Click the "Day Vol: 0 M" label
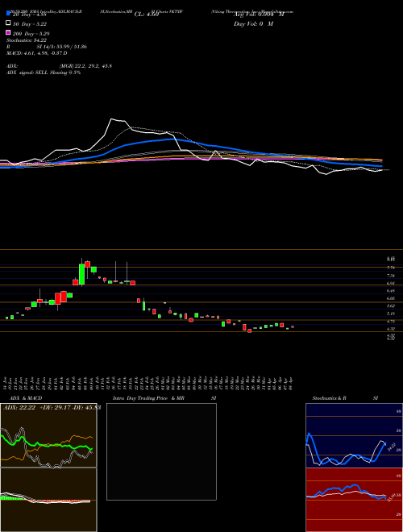403x532 pixels. tap(253, 24)
